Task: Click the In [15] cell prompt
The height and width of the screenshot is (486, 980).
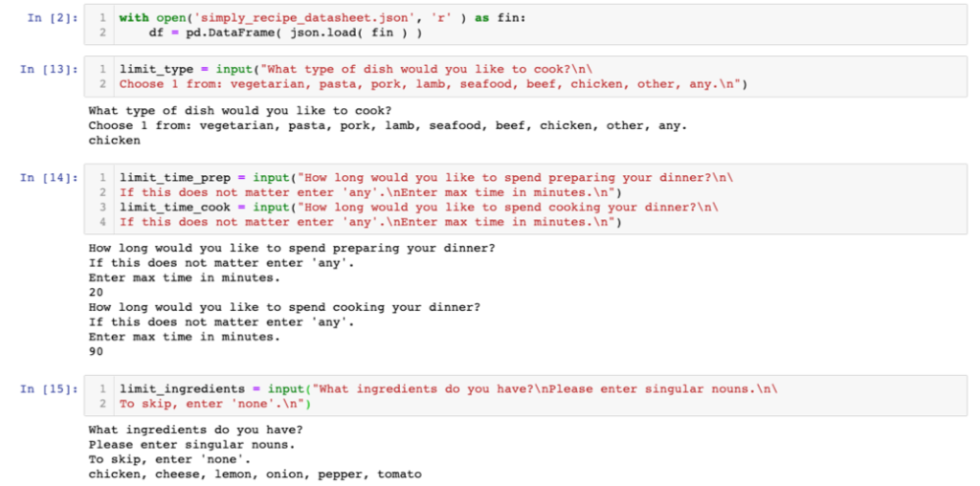Action: 44,388
